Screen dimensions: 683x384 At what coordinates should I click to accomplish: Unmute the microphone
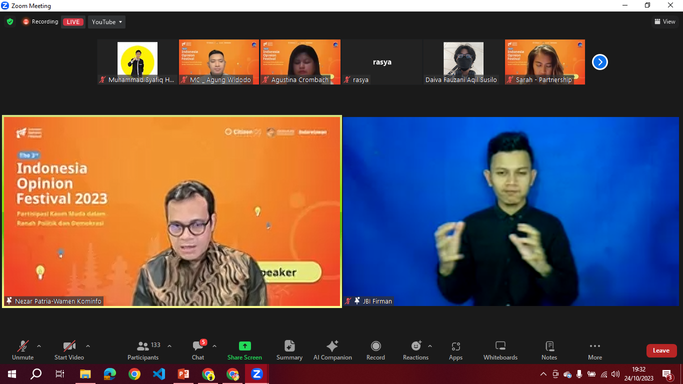(x=23, y=350)
